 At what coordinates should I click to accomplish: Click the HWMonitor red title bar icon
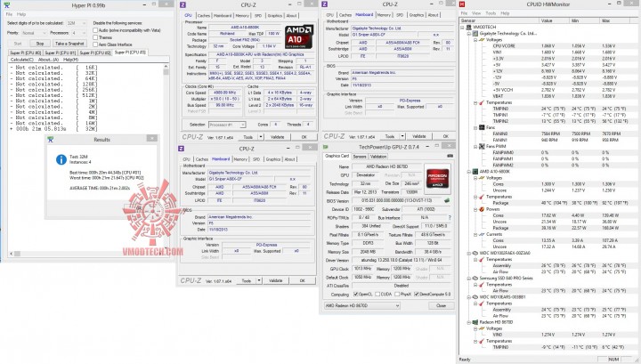click(462, 4)
